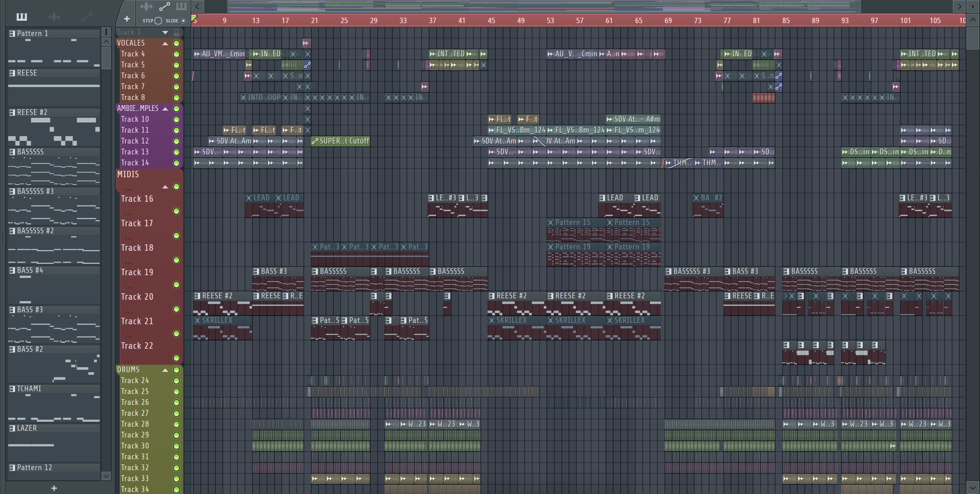Image resolution: width=980 pixels, height=494 pixels.
Task: Mute Track 33
Action: tap(177, 479)
